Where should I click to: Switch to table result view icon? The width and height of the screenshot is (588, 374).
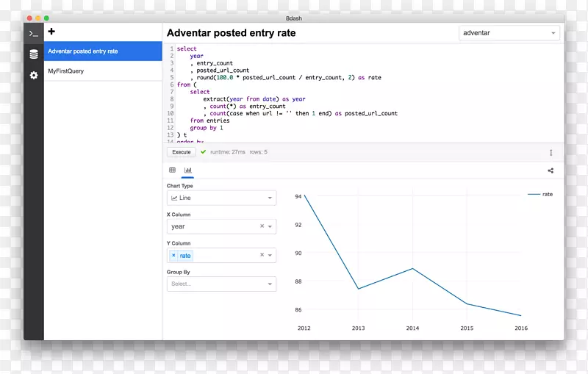click(172, 170)
